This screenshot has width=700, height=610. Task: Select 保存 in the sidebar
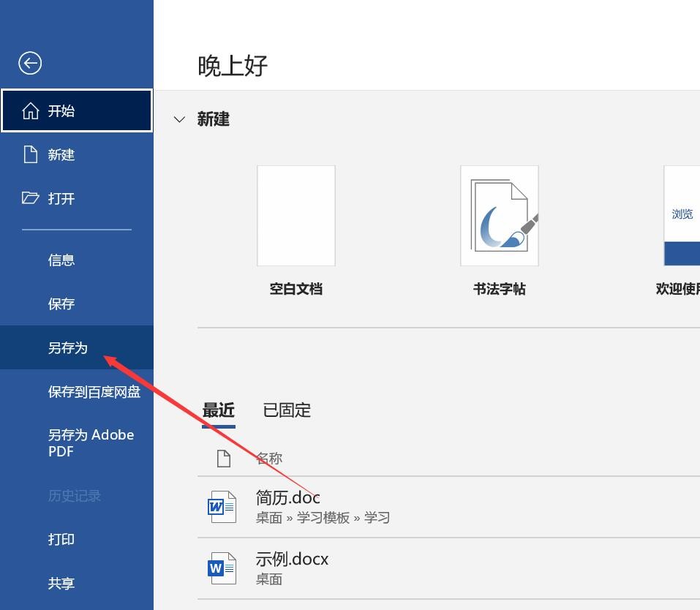point(77,304)
